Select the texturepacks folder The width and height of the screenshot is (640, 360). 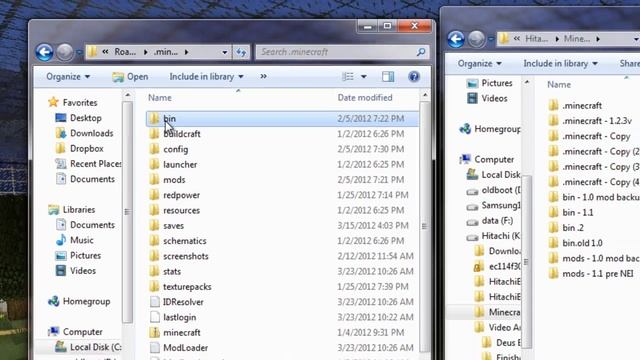282,287
